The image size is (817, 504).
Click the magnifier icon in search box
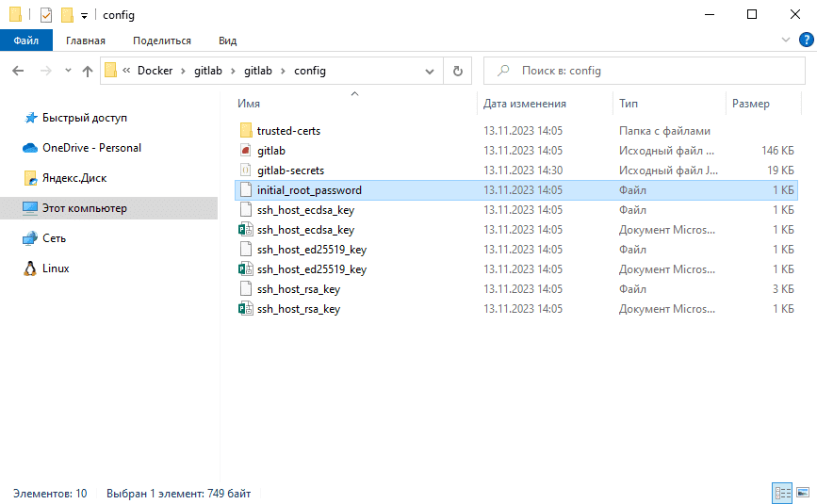click(503, 71)
